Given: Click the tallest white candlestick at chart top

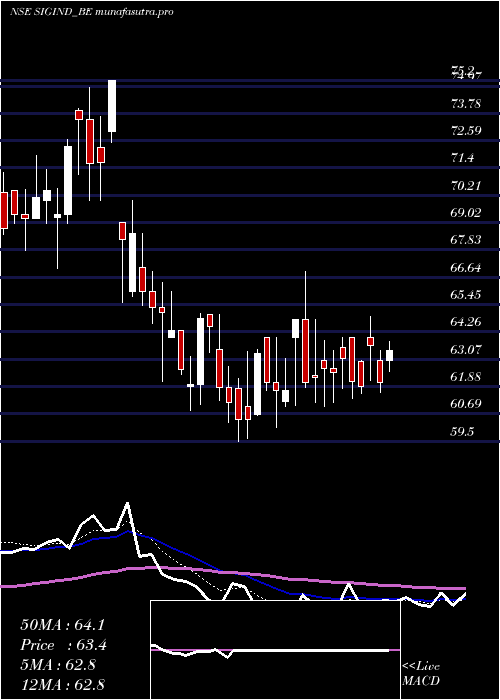Looking at the screenshot, I should 112,106.
